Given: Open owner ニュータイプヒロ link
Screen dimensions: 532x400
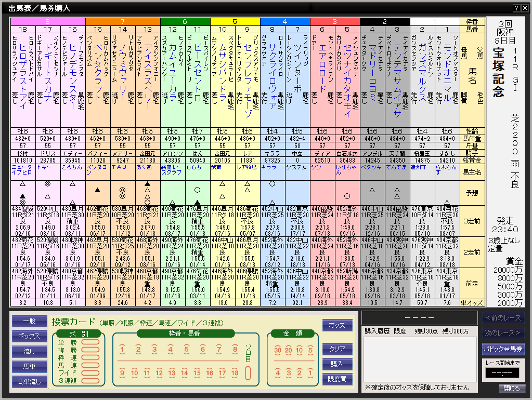Looking at the screenshot, I should tap(22, 169).
